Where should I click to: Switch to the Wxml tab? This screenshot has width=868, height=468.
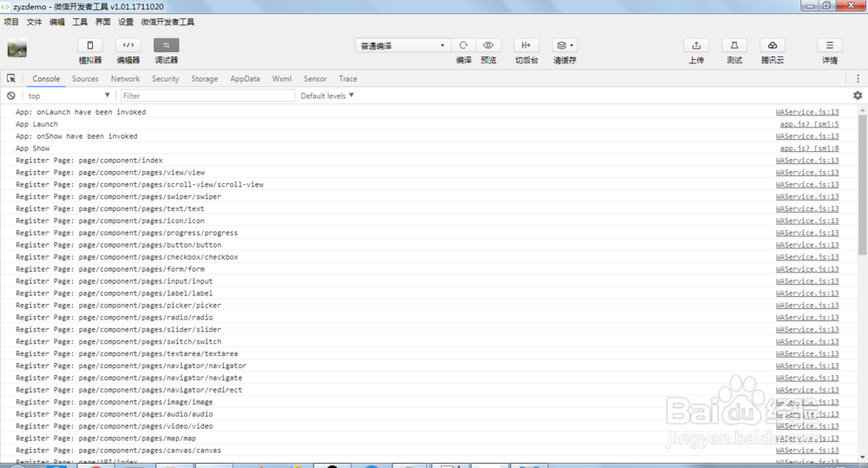pyautogui.click(x=282, y=79)
